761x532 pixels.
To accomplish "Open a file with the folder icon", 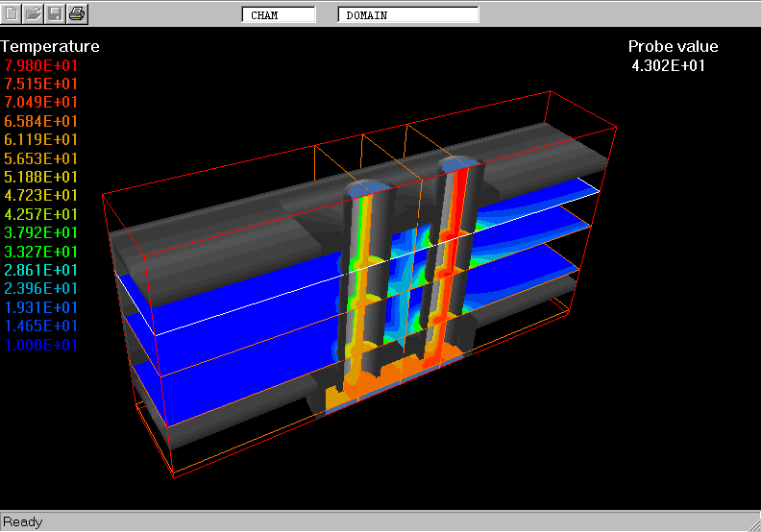I will (x=34, y=13).
